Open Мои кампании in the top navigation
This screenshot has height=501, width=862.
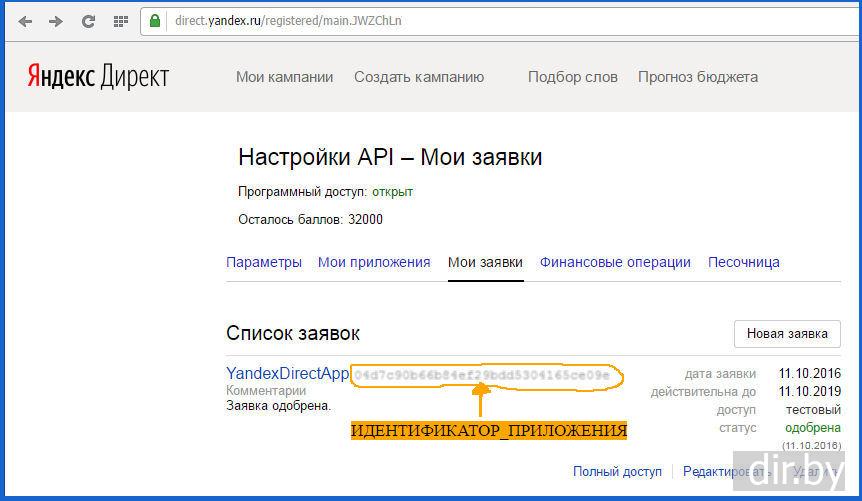[284, 77]
